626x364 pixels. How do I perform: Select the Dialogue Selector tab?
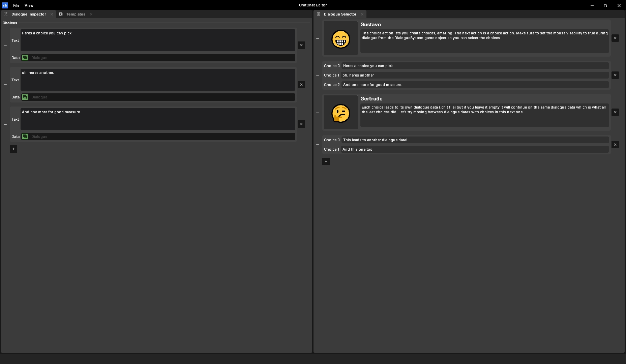[340, 14]
